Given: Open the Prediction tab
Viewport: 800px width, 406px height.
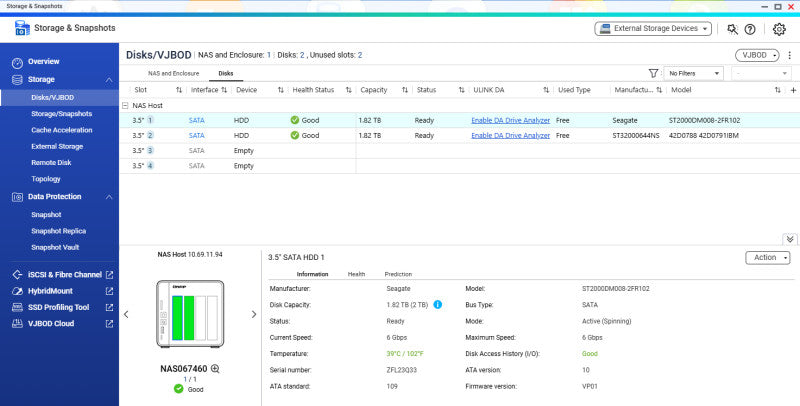Looking at the screenshot, I should point(398,274).
